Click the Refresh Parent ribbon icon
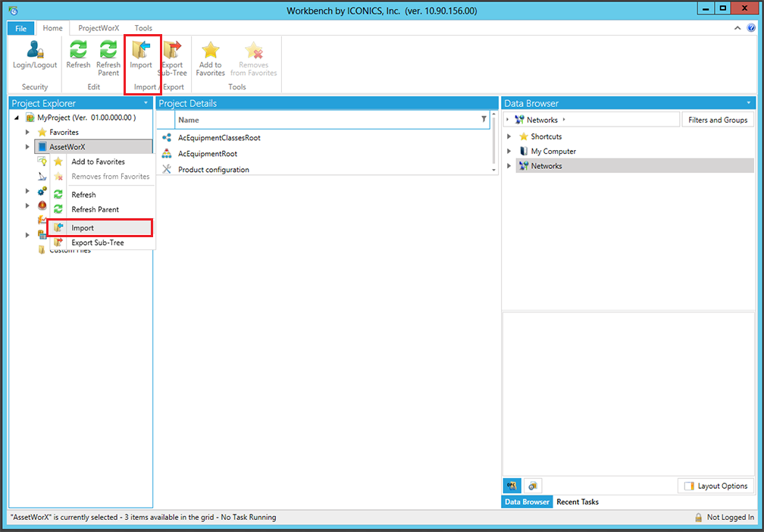The width and height of the screenshot is (764, 532). click(108, 51)
